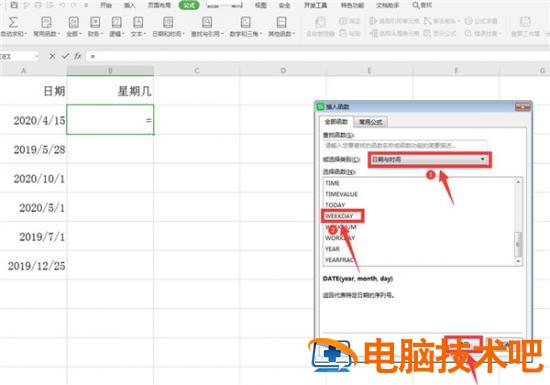Viewport: 550px width, 385px height.
Task: Click the fx insert function icon
Action: tap(78, 56)
